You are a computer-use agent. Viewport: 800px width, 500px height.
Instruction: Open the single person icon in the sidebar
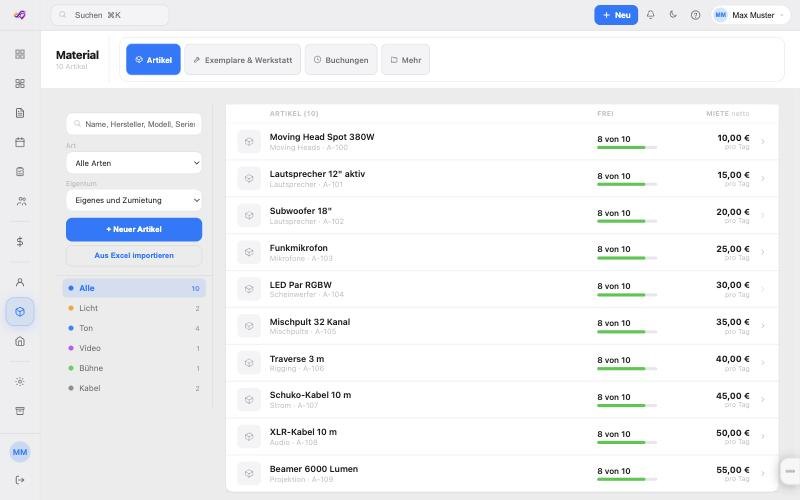(x=20, y=282)
